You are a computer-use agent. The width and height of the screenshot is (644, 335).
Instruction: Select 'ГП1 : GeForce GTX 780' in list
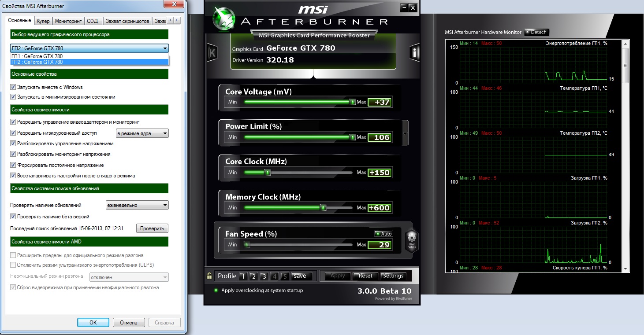[89, 56]
